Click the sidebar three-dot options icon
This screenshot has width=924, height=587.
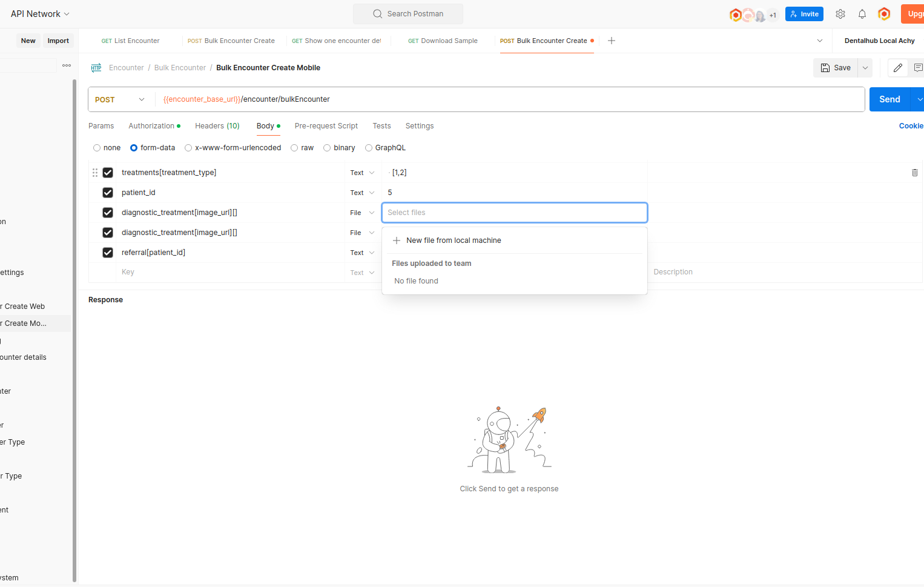point(67,65)
